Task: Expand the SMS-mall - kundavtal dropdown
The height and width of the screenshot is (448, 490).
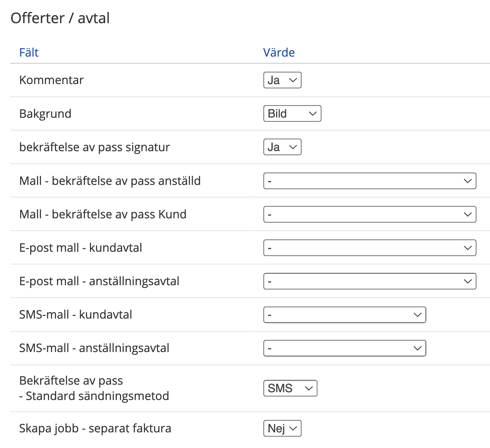Action: pos(344,315)
